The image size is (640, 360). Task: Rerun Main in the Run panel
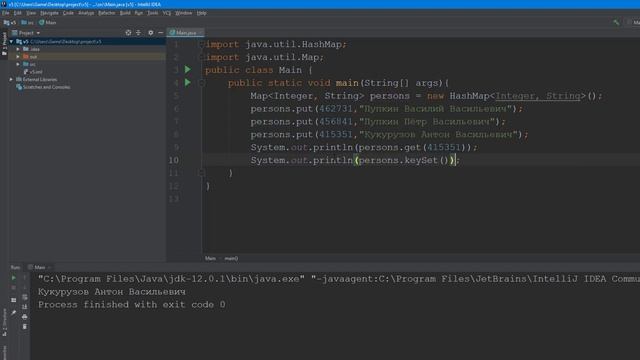[x=13, y=278]
